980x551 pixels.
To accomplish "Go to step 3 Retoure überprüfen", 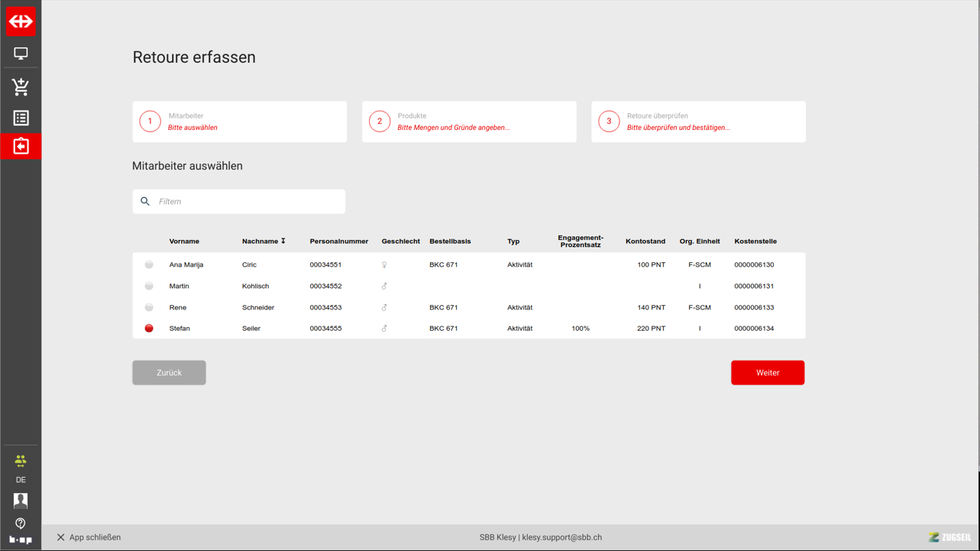I will [x=698, y=122].
